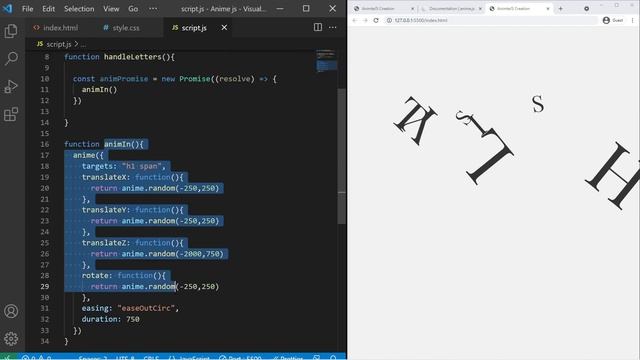Open the Manage gear in activity bar
This screenshot has height=360, width=640.
pyautogui.click(x=11, y=339)
